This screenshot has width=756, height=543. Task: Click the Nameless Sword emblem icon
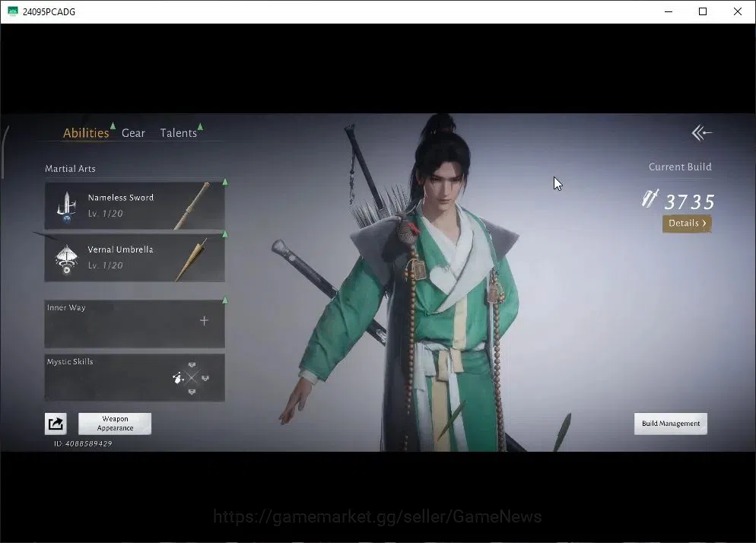tap(66, 206)
